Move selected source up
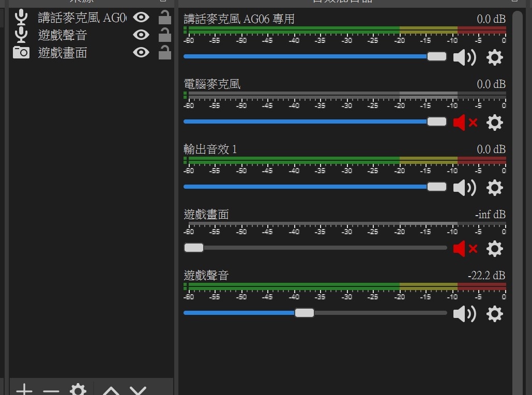The image size is (532, 395). (111, 390)
